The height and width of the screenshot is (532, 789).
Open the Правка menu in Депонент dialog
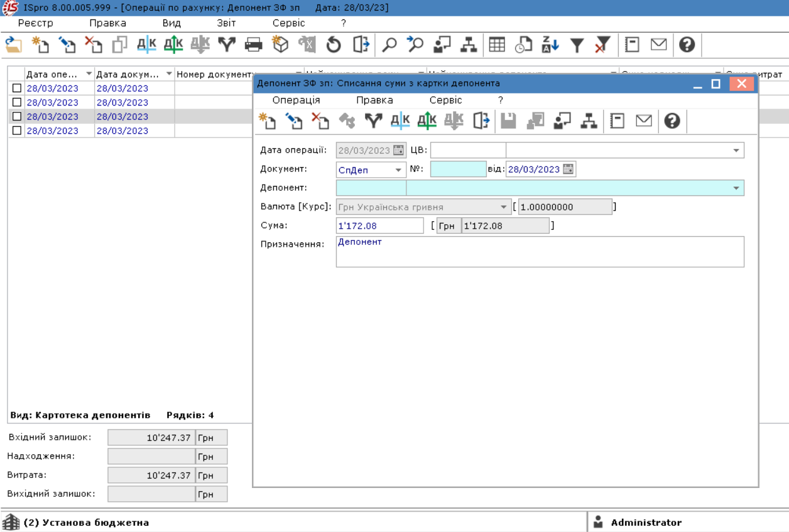click(374, 100)
